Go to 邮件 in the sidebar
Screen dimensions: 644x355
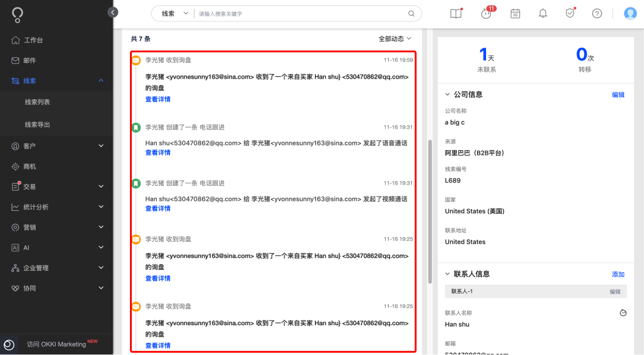click(57, 60)
